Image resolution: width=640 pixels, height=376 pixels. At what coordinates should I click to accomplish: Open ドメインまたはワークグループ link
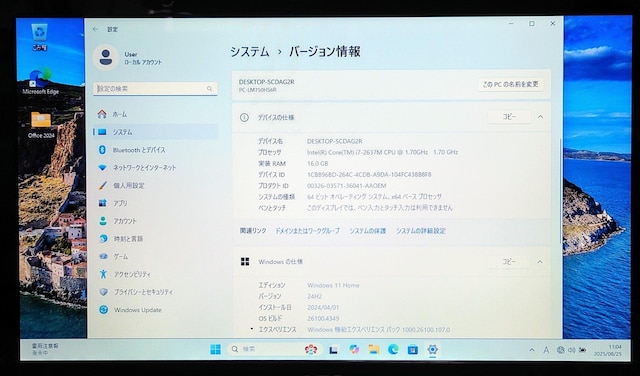pos(307,231)
